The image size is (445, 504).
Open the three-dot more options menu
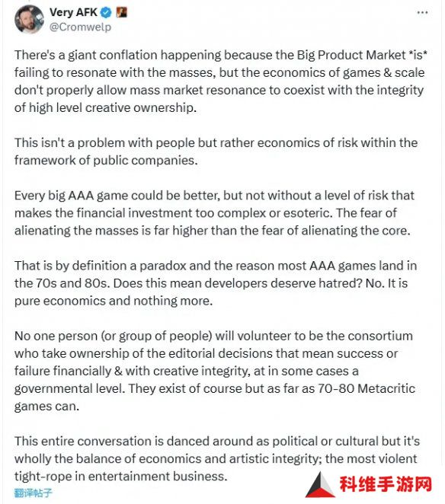pyautogui.click(x=422, y=13)
